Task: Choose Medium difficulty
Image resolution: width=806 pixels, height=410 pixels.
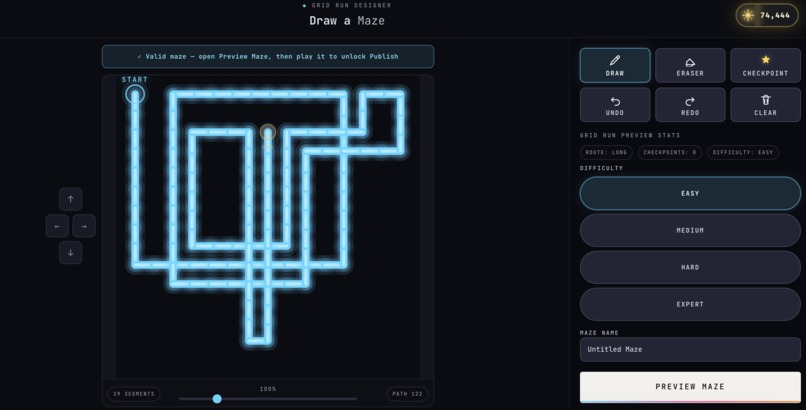Action: click(690, 230)
